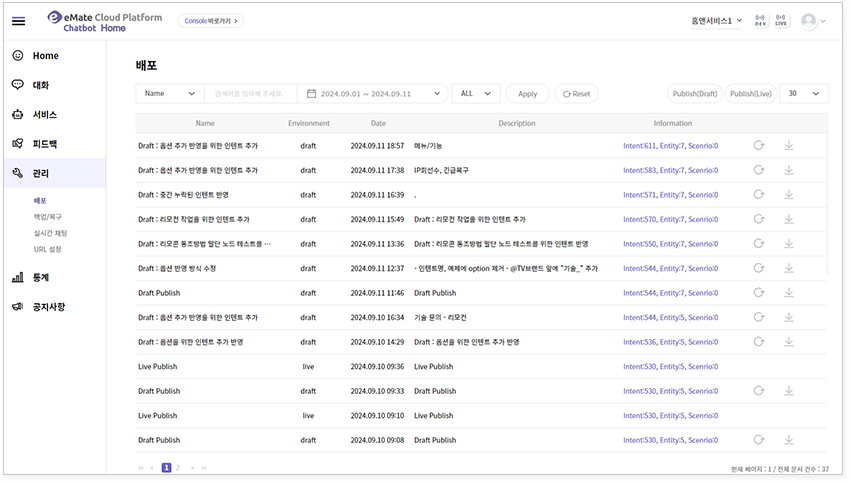The width and height of the screenshot is (850, 483).
Task: Click the 공지사항 megaphone icon
Action: [x=18, y=306]
